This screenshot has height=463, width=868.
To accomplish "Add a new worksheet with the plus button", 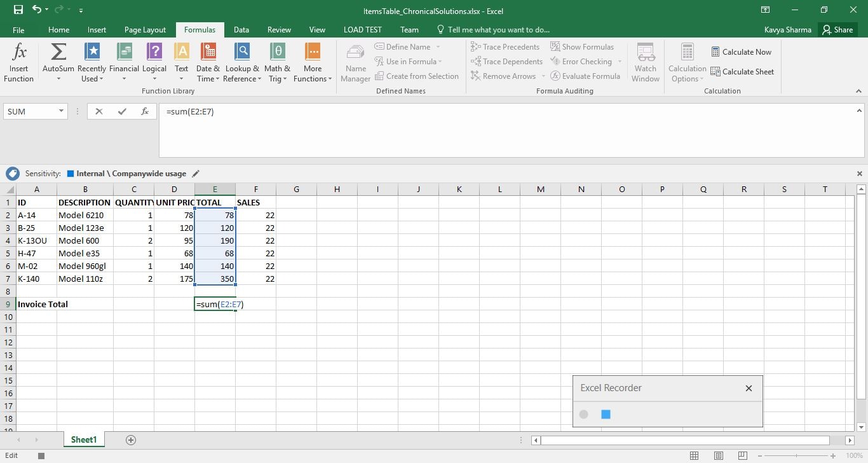I will click(130, 439).
